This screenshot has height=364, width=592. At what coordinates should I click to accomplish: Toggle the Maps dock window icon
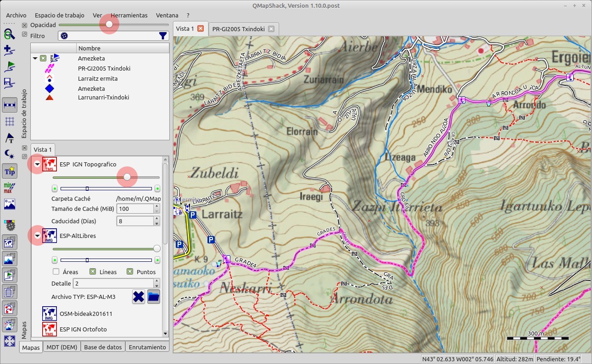(10, 242)
